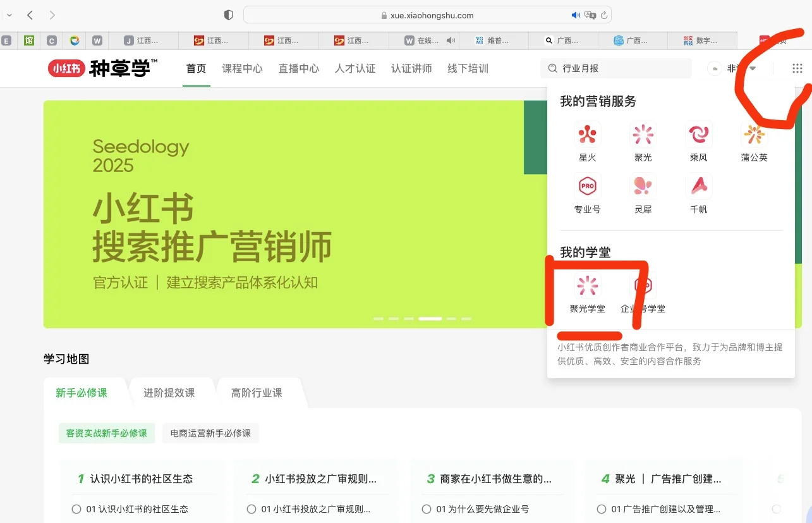
Task: Jump to the last banner carousel dot
Action: point(466,319)
